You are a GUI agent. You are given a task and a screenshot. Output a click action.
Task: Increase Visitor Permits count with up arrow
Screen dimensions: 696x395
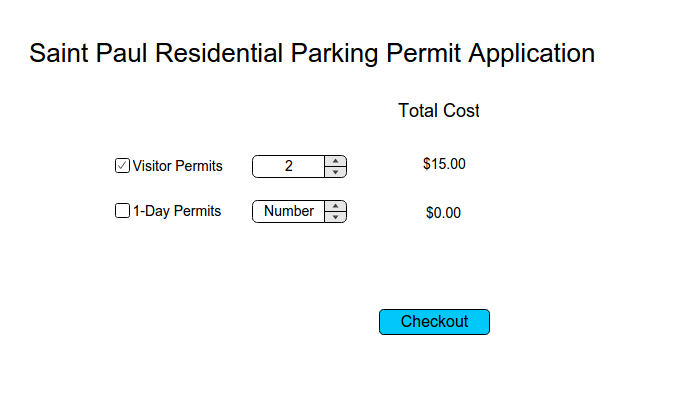pos(336,161)
